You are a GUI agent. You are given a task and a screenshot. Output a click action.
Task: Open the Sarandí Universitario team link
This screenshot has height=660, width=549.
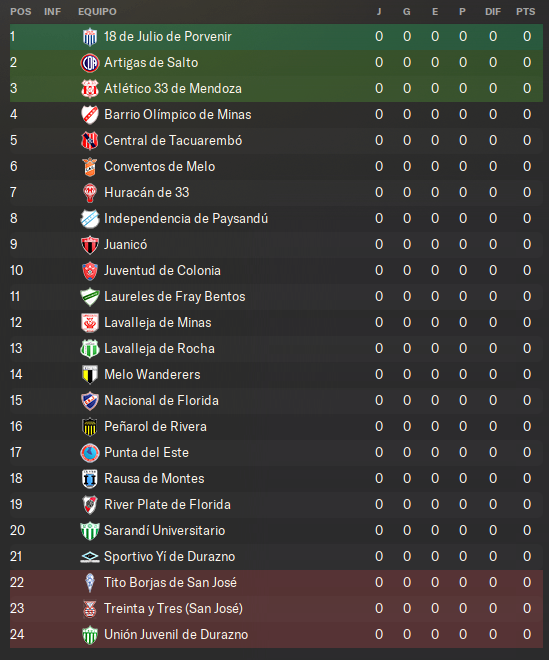coord(165,530)
